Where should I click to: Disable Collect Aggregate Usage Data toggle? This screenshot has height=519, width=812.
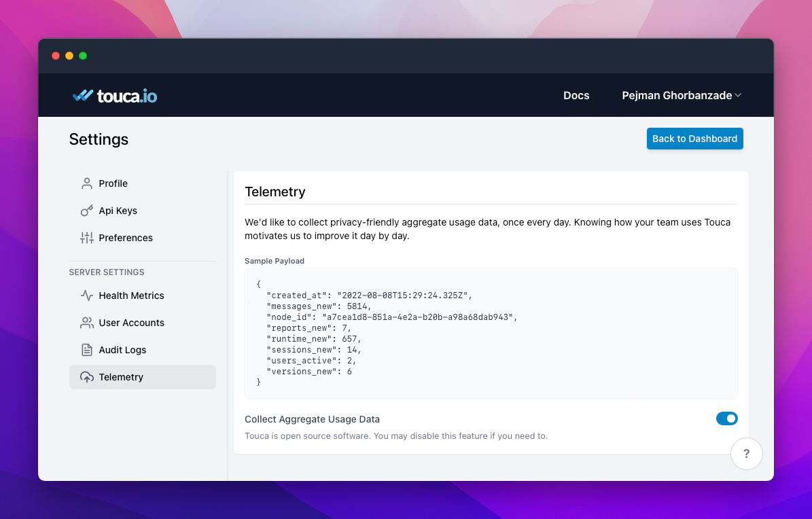point(726,418)
